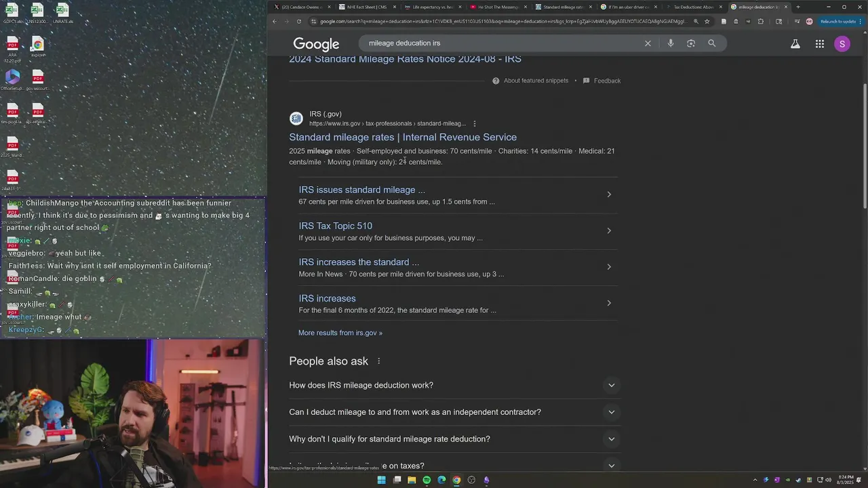
Task: Open Standard mileage rates IRS result
Action: pos(403,137)
